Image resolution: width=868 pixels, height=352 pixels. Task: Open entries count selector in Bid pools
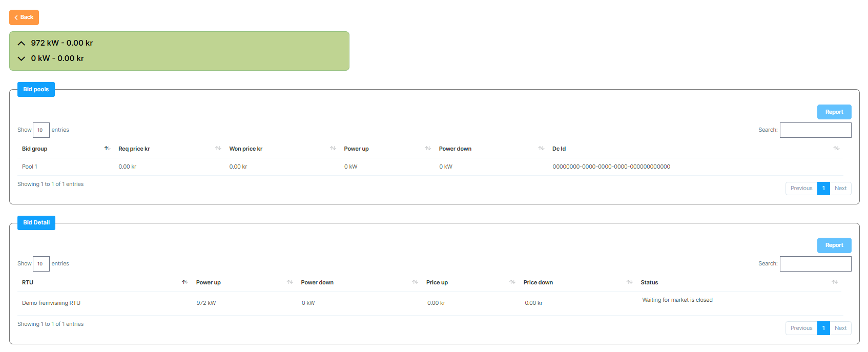[x=41, y=130]
